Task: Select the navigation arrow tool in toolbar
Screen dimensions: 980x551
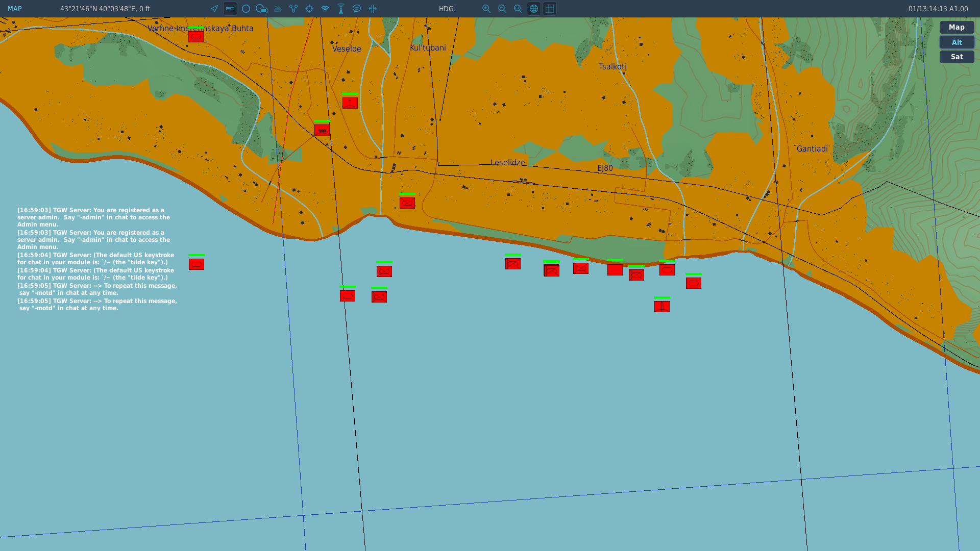Action: (x=214, y=9)
